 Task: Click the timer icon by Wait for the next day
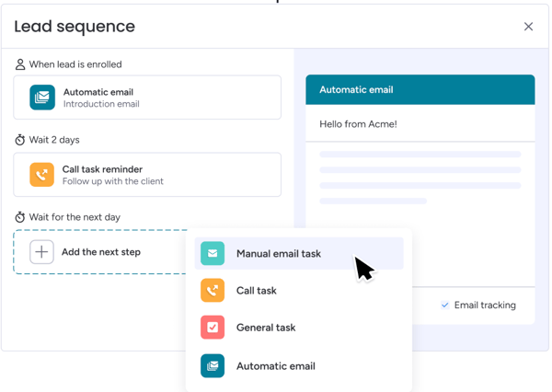click(20, 217)
